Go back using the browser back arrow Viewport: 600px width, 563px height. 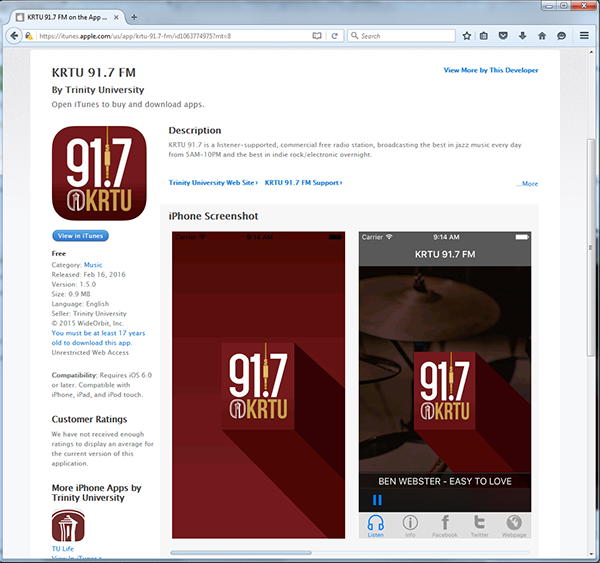point(14,36)
